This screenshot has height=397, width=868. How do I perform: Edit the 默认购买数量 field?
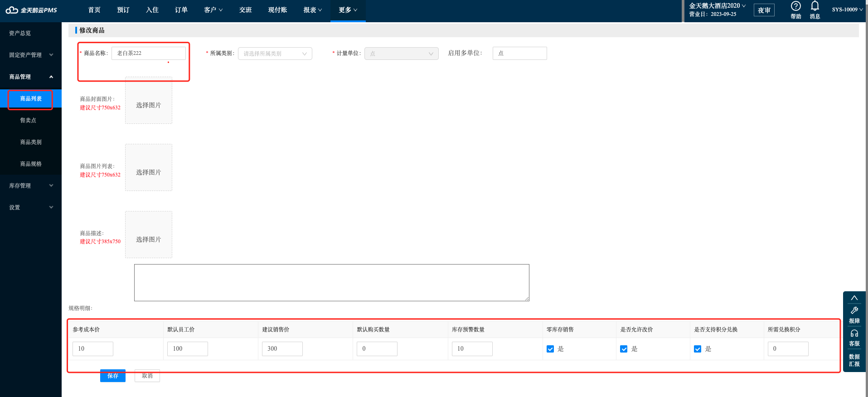(x=377, y=349)
